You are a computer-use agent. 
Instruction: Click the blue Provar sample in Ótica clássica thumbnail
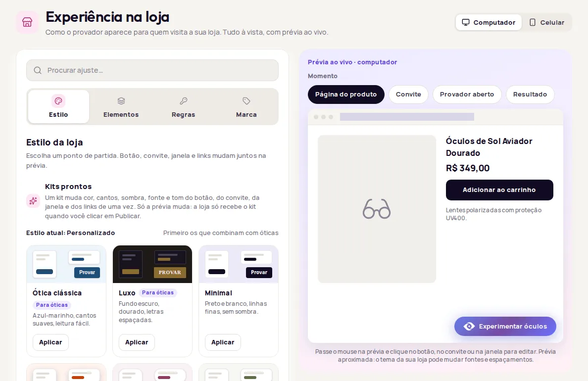[87, 272]
